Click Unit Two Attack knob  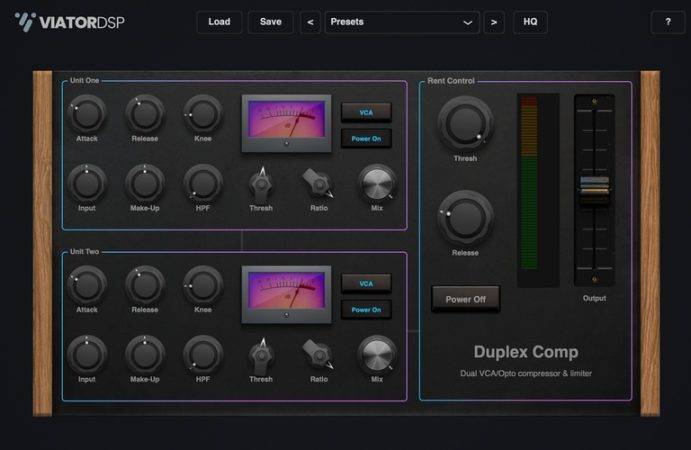coord(87,285)
